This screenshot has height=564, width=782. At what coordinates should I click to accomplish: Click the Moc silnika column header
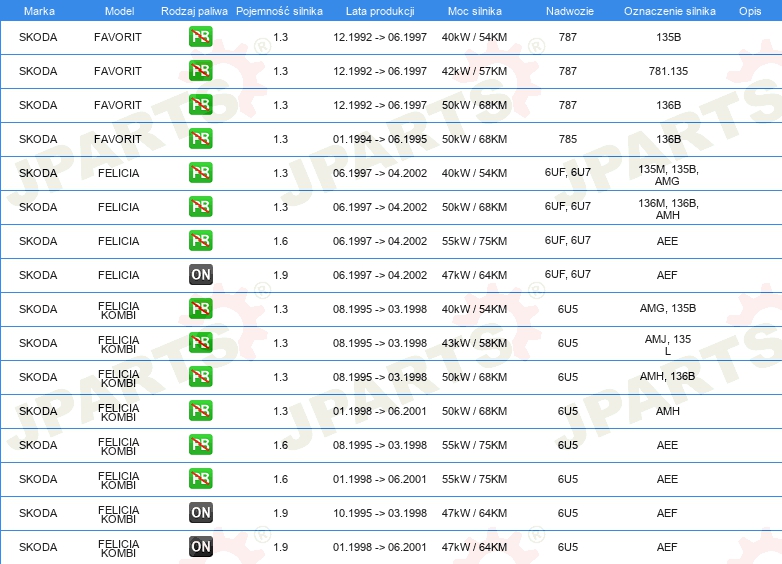pos(474,11)
